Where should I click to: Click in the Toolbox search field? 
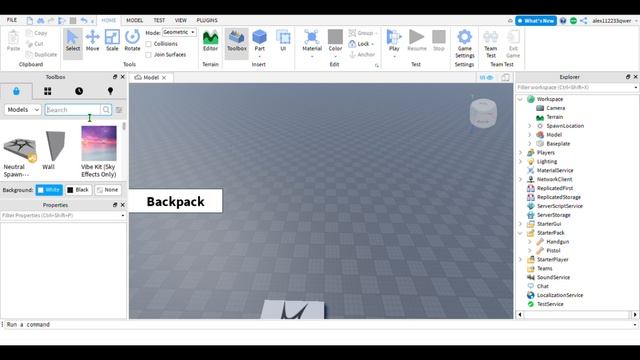[73, 109]
